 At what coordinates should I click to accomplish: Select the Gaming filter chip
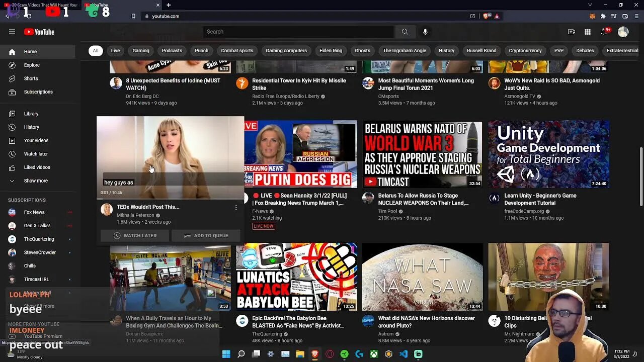tap(141, 51)
